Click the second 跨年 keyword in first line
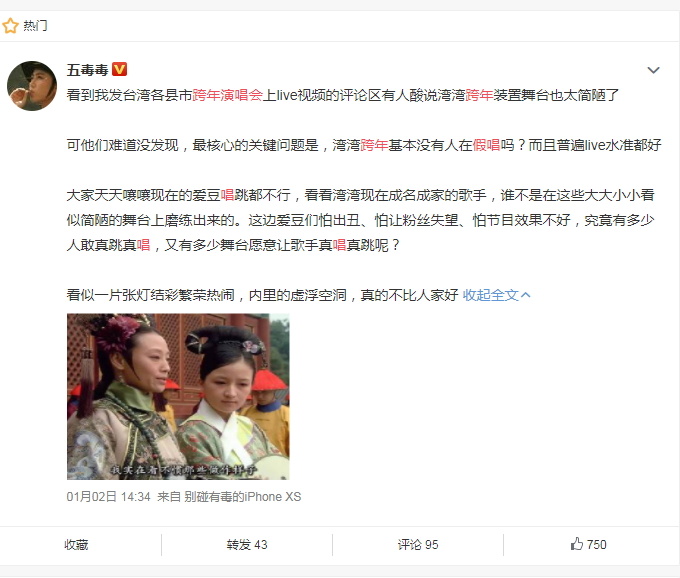Screen dimensions: 680x578 point(479,95)
